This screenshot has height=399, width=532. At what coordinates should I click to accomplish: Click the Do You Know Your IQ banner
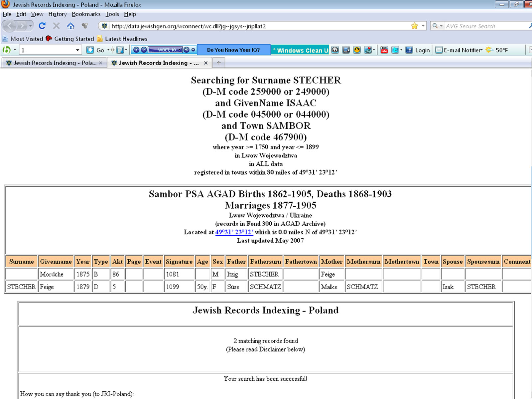coord(233,50)
